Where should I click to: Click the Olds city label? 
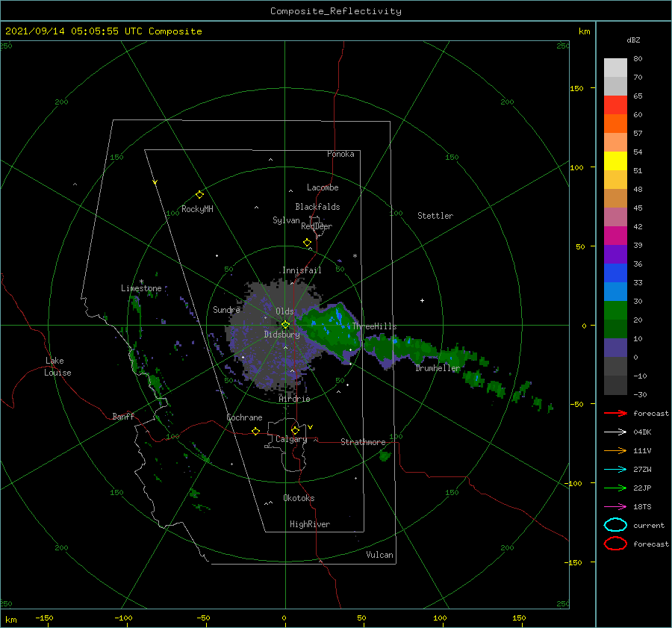tap(284, 311)
